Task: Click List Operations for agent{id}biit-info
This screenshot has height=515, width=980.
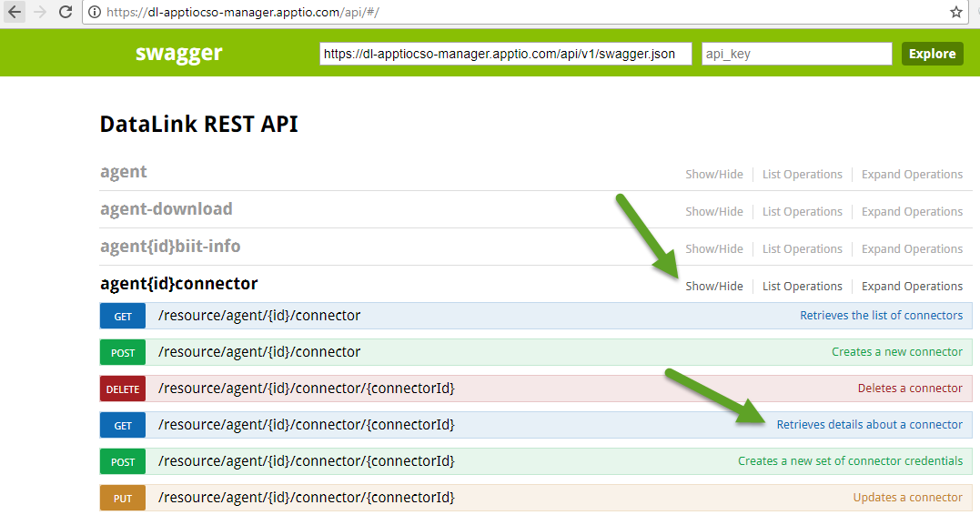Action: pos(803,248)
